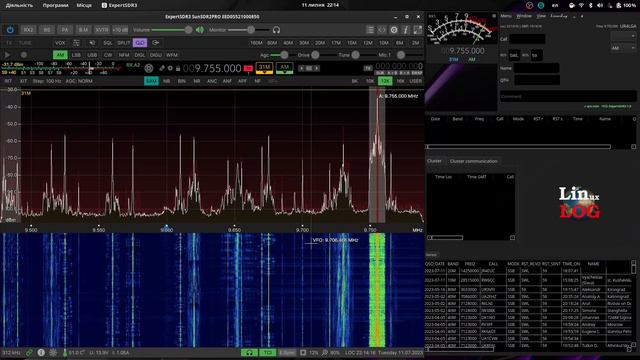Screen dimensions: 640x360
Task: Switch to the 40M band
Action: click(288, 42)
